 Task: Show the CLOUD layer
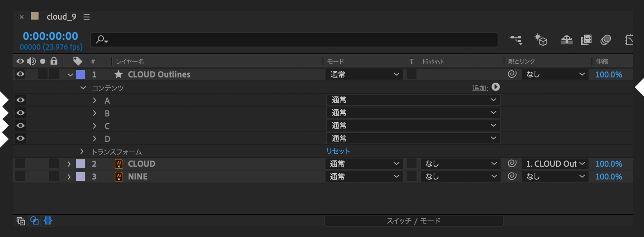pos(20,164)
